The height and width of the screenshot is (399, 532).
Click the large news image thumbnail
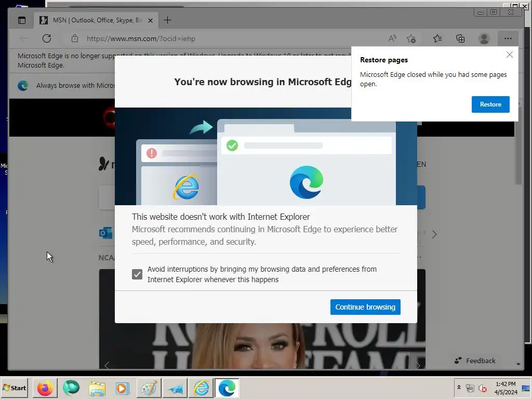[262, 346]
